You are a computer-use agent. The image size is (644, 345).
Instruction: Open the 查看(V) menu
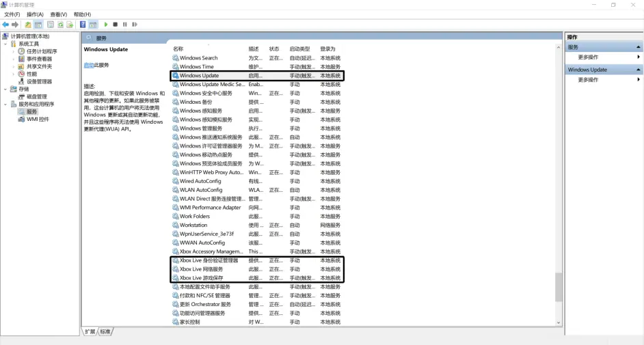coord(58,14)
